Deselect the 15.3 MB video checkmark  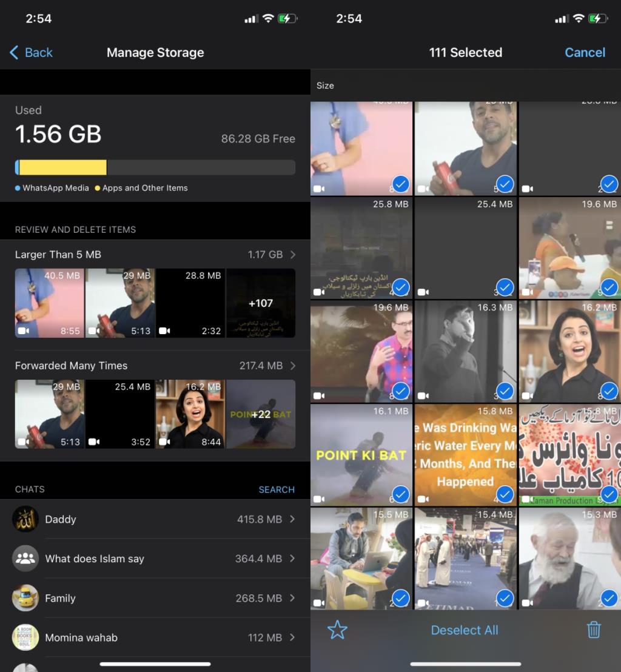click(608, 598)
